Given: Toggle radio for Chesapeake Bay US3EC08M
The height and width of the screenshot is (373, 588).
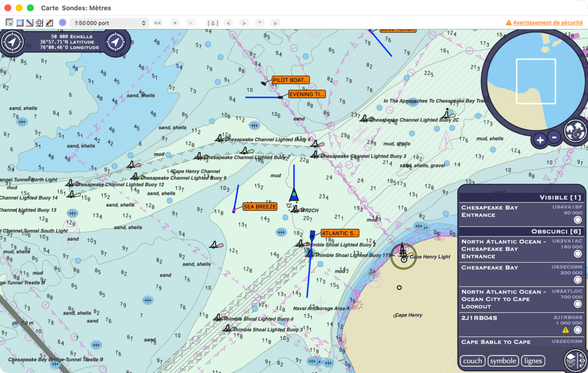Looking at the screenshot, I should click(578, 280).
